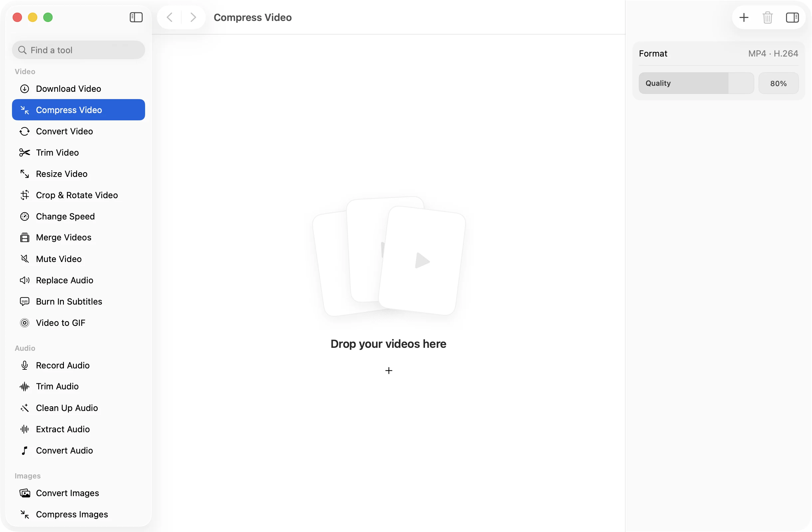This screenshot has width=812, height=532.
Task: Open the Record Audio tool label
Action: [63, 365]
